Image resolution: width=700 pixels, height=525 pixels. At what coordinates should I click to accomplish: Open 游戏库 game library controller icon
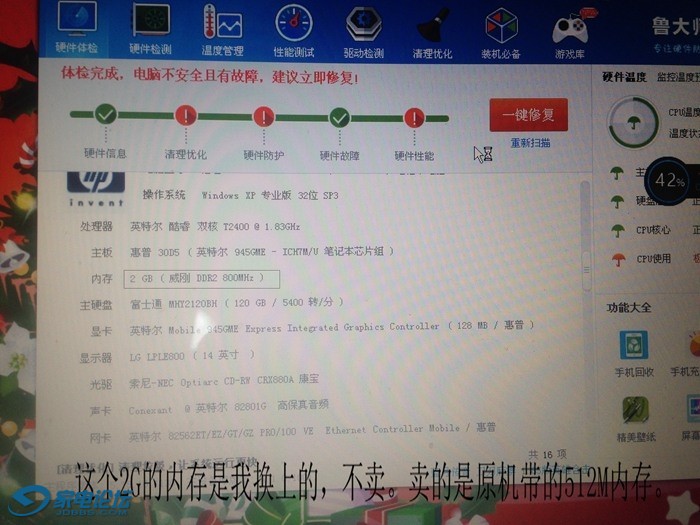[570, 35]
